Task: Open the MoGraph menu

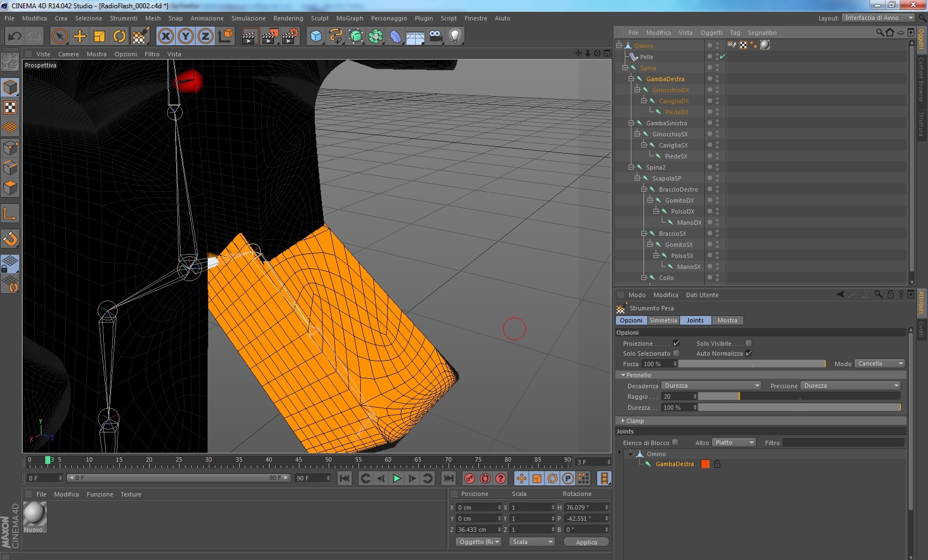Action: click(x=350, y=18)
